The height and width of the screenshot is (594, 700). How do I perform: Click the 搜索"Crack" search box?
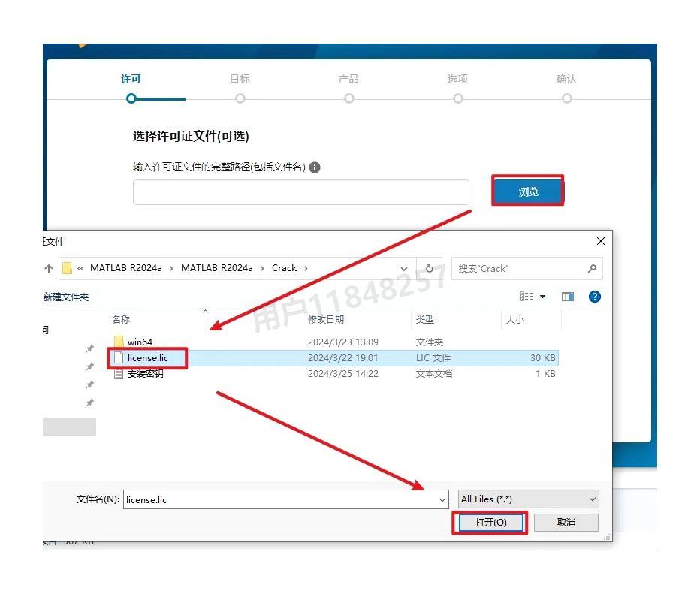[527, 268]
